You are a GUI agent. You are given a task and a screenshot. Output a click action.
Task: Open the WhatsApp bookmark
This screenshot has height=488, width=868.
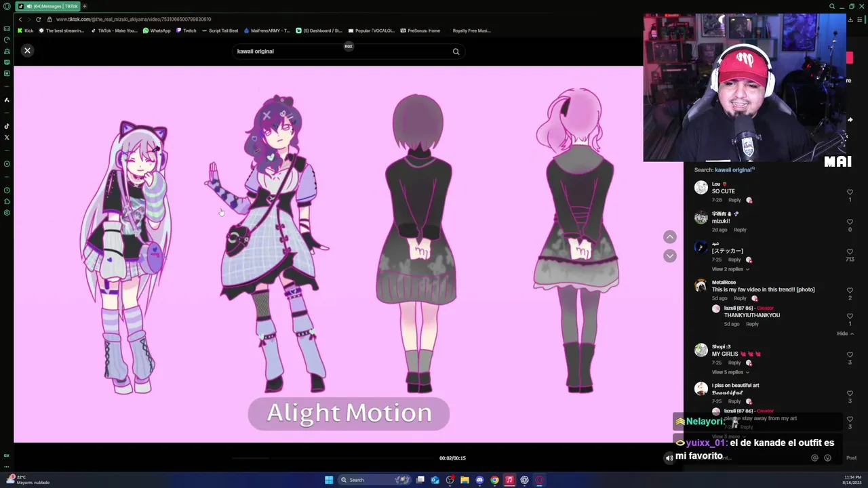pyautogui.click(x=157, y=30)
